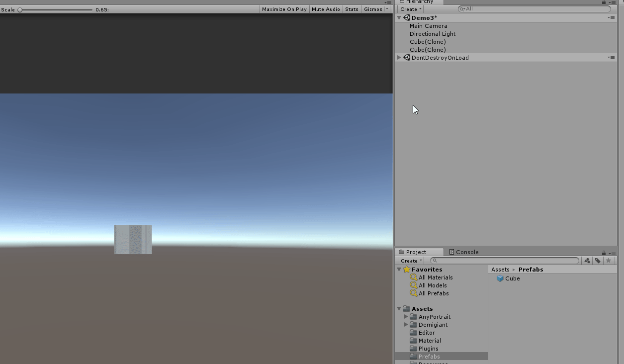Toggle Mute Audio in Game view

click(x=326, y=9)
